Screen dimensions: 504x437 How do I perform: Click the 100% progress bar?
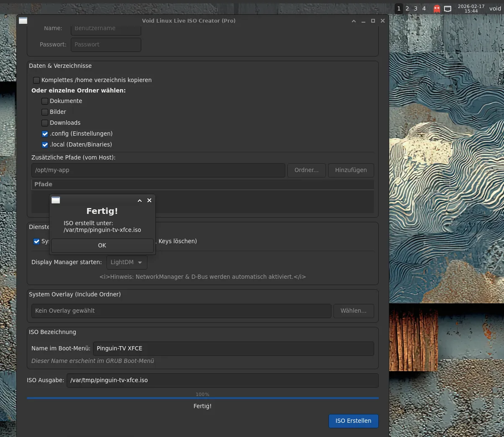(x=202, y=398)
